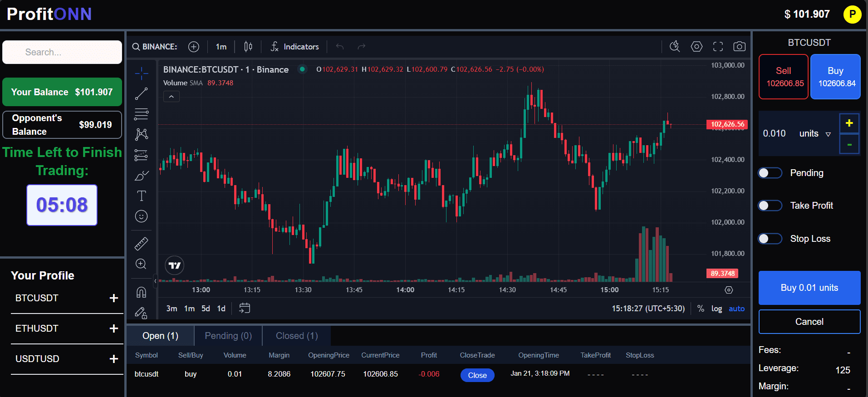
Task: Switch to the Pending (0) tab
Action: coord(228,336)
